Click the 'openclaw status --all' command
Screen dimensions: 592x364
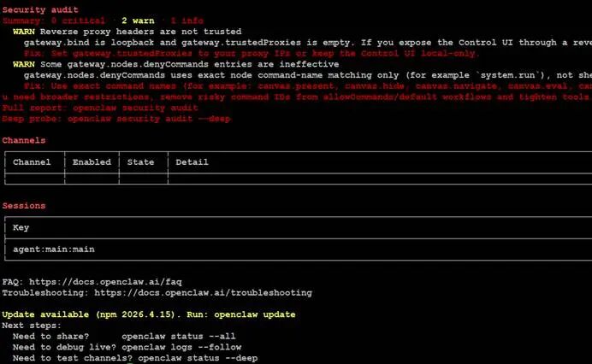178,337
